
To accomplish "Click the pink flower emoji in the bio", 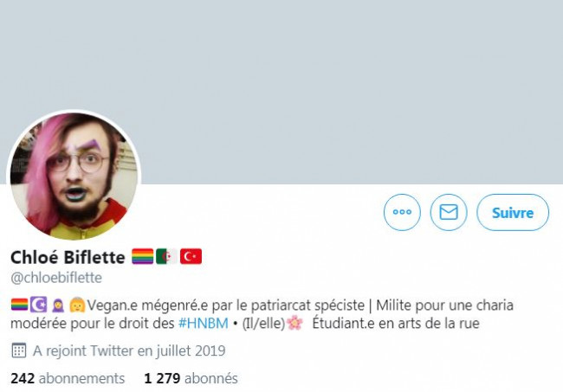I will pos(294,323).
